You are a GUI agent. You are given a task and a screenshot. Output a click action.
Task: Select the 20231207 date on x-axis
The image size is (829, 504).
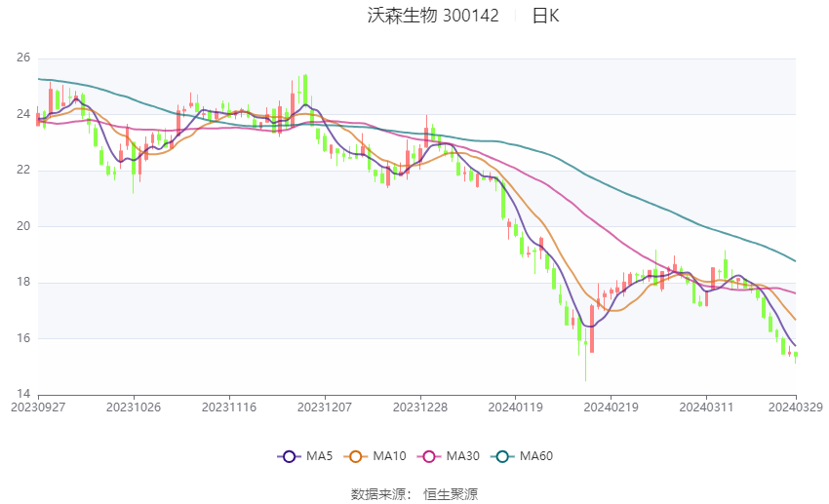coord(325,407)
